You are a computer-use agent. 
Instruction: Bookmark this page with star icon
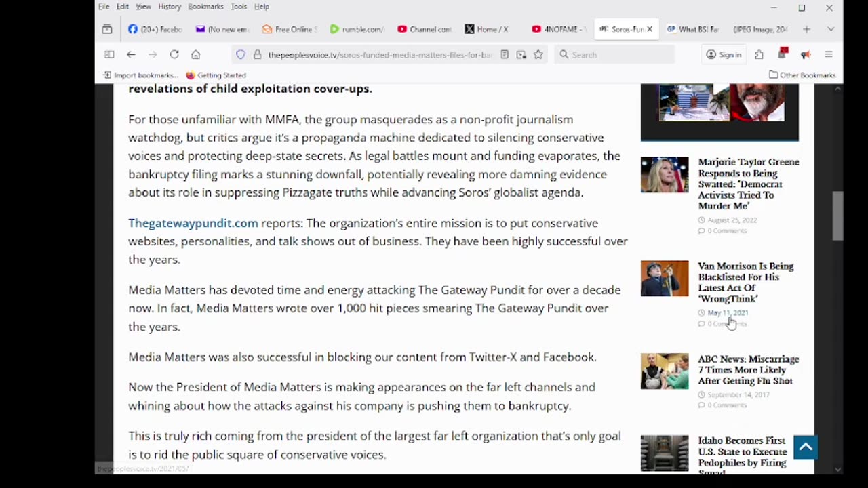tap(538, 54)
